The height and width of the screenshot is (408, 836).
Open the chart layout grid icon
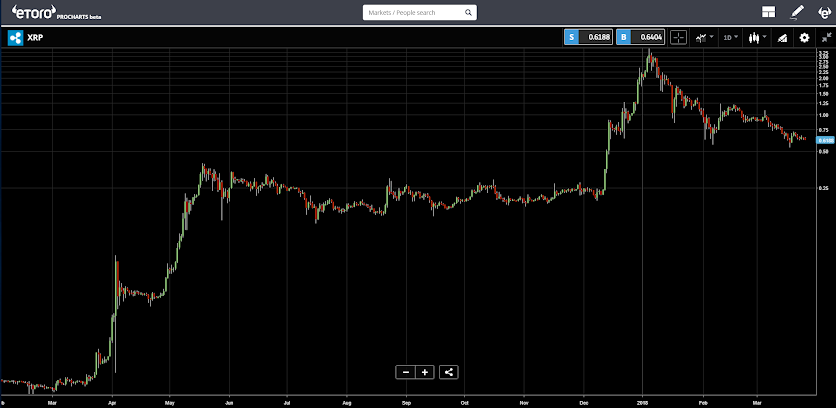[x=768, y=12]
